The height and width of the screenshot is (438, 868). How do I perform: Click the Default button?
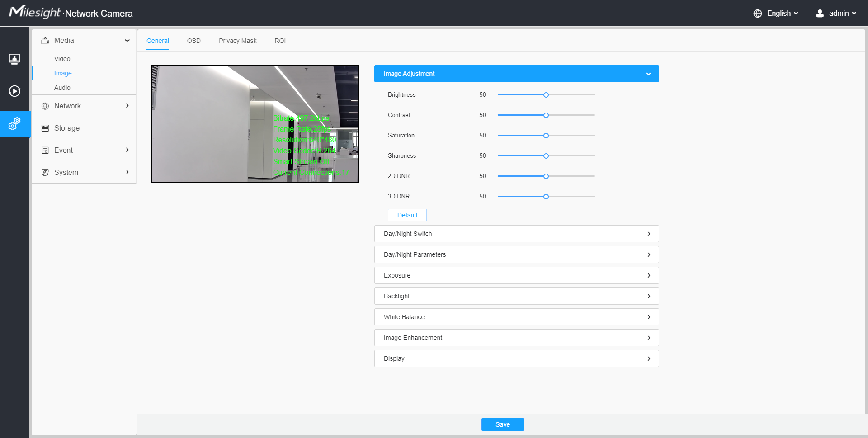[x=407, y=215]
